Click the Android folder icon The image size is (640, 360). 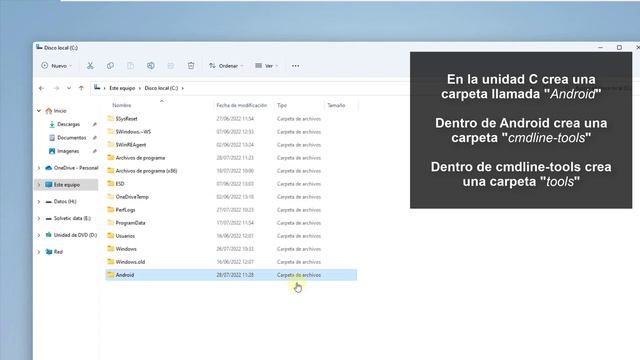pos(110,275)
